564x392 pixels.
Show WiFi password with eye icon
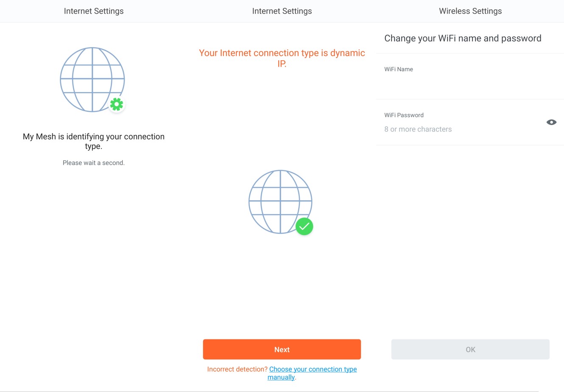coord(551,122)
